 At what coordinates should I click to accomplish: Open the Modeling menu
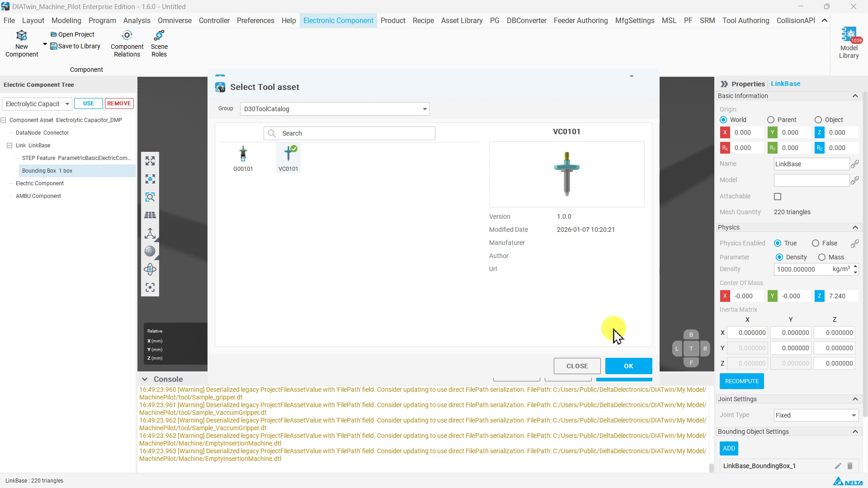tap(66, 21)
